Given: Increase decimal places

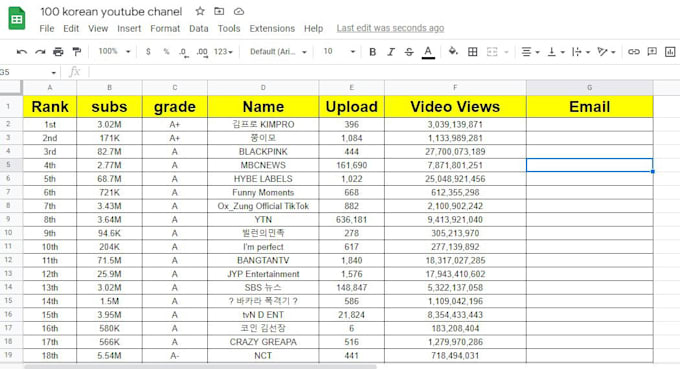Looking at the screenshot, I should tap(202, 52).
